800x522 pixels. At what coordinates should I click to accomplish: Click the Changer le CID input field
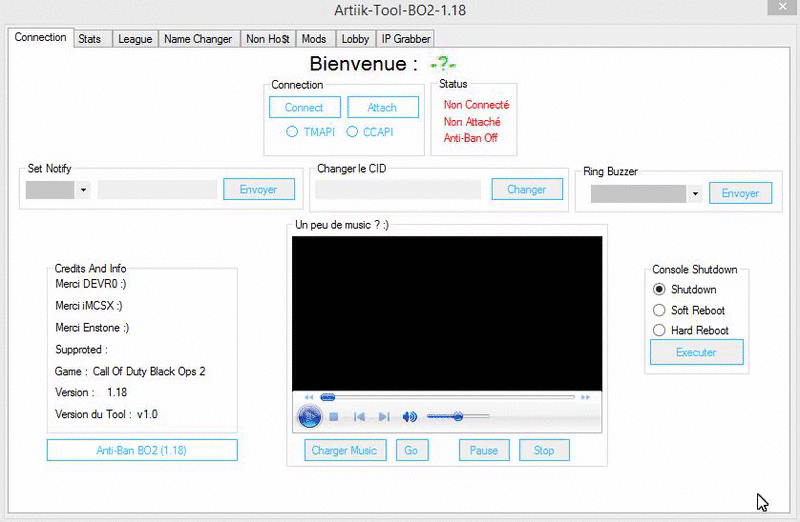(398, 189)
